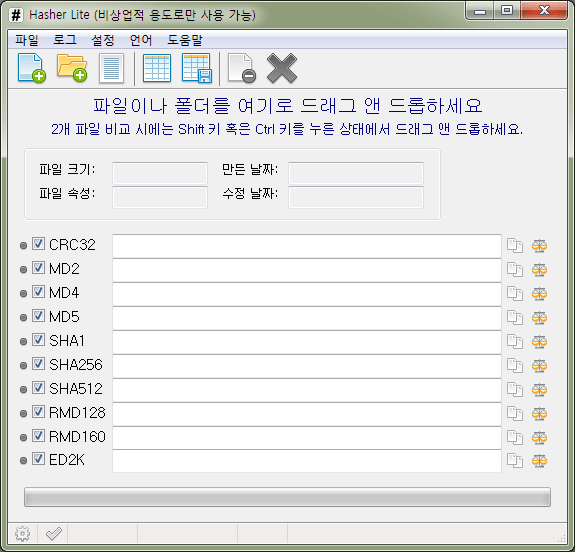Uncheck the RMD128 checkbox
The image size is (575, 552).
coord(38,412)
